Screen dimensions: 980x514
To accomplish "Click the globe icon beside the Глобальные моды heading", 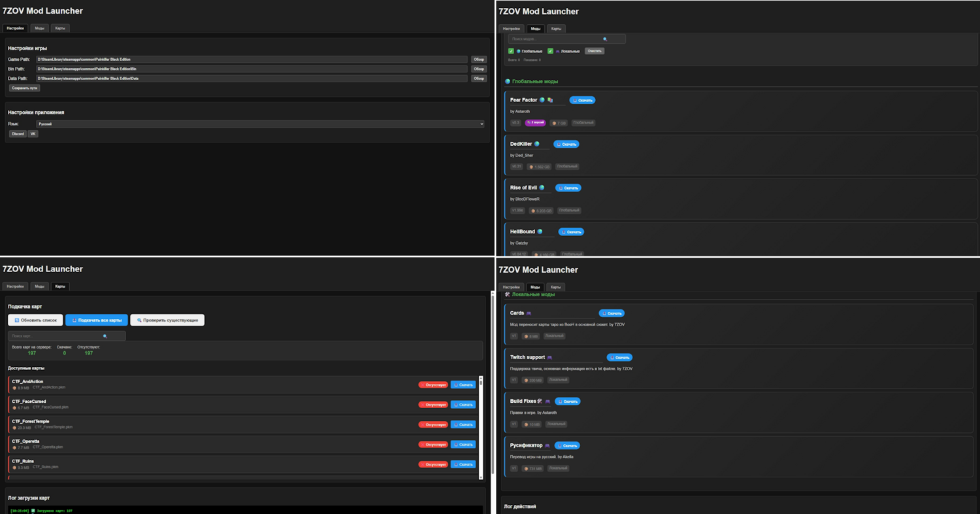I will click(x=508, y=82).
